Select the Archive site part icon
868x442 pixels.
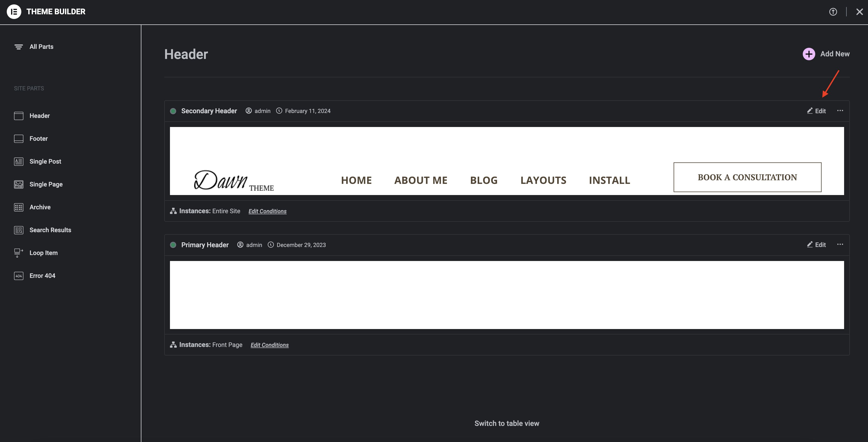[x=18, y=207]
